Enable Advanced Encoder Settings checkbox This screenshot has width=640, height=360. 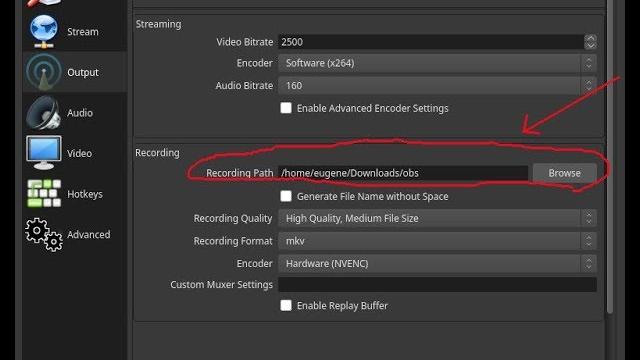click(286, 108)
